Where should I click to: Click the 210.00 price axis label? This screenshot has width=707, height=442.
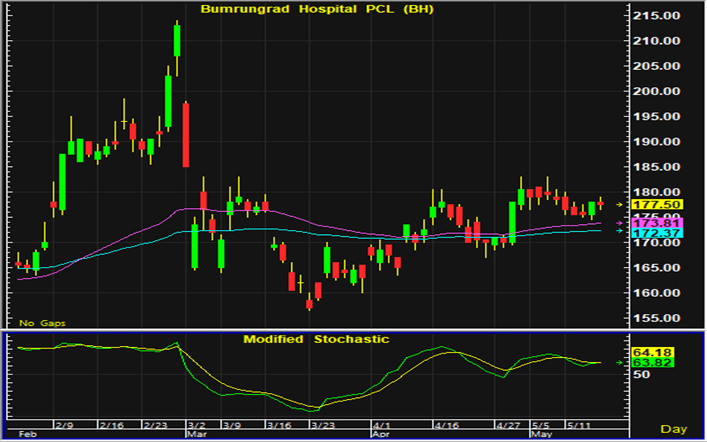click(x=656, y=41)
